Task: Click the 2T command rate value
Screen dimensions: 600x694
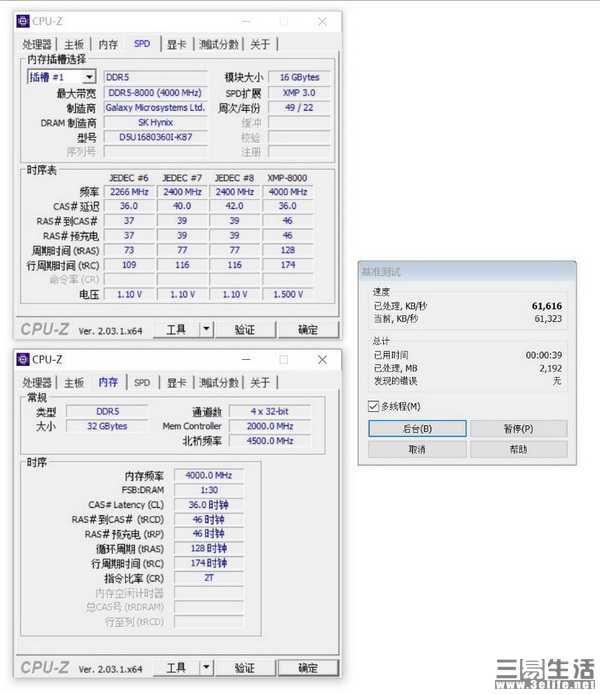Action: pyautogui.click(x=209, y=578)
